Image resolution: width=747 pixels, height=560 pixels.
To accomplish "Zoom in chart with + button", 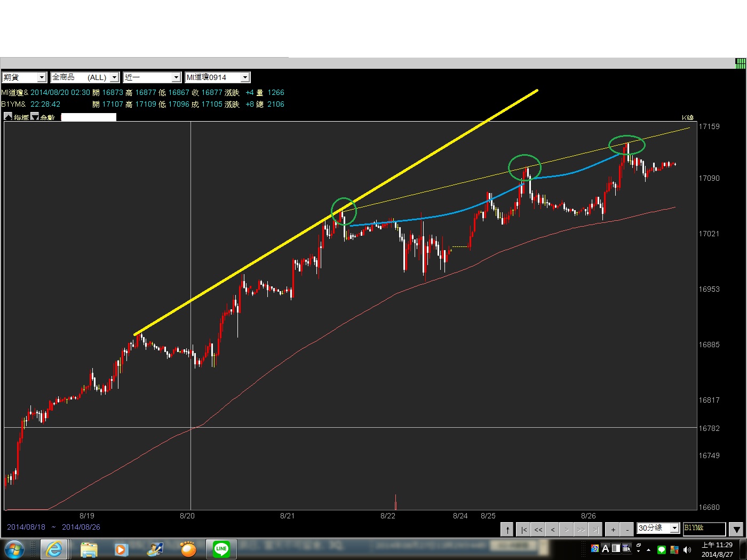I will coord(613,529).
